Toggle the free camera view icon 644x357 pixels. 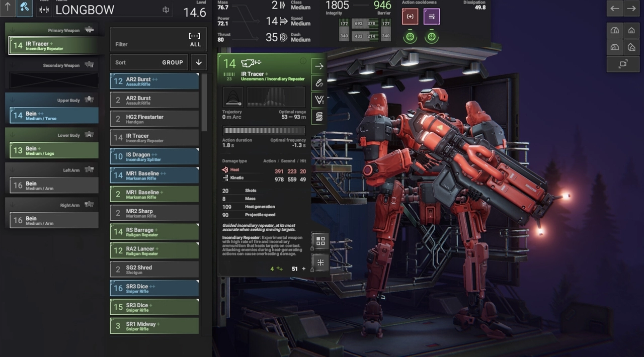pyautogui.click(x=623, y=64)
